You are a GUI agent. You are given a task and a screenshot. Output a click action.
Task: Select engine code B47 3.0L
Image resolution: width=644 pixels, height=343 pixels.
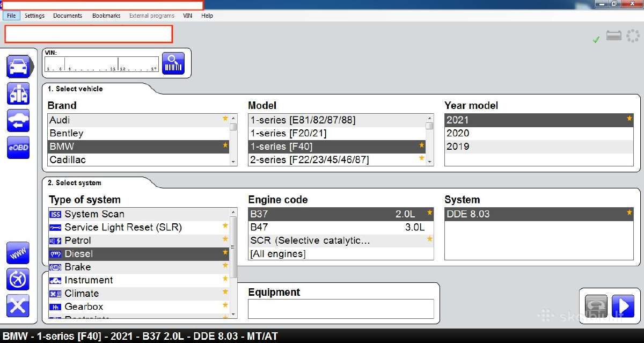tap(341, 228)
